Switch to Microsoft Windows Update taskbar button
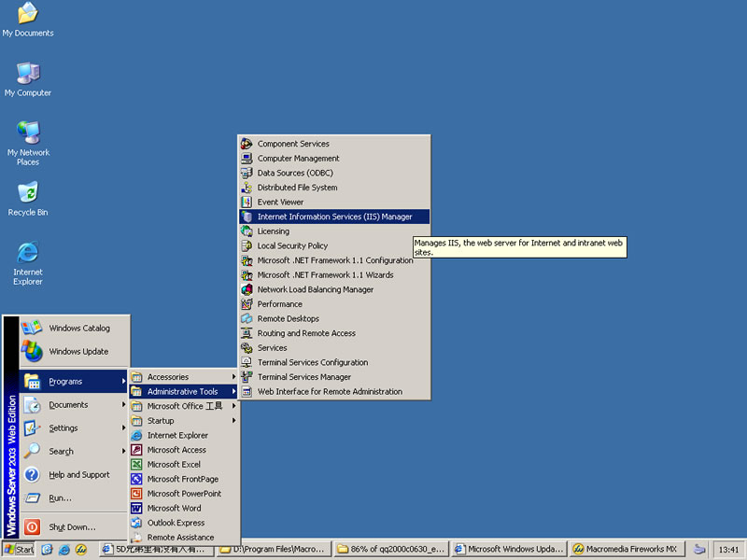 tap(509, 549)
